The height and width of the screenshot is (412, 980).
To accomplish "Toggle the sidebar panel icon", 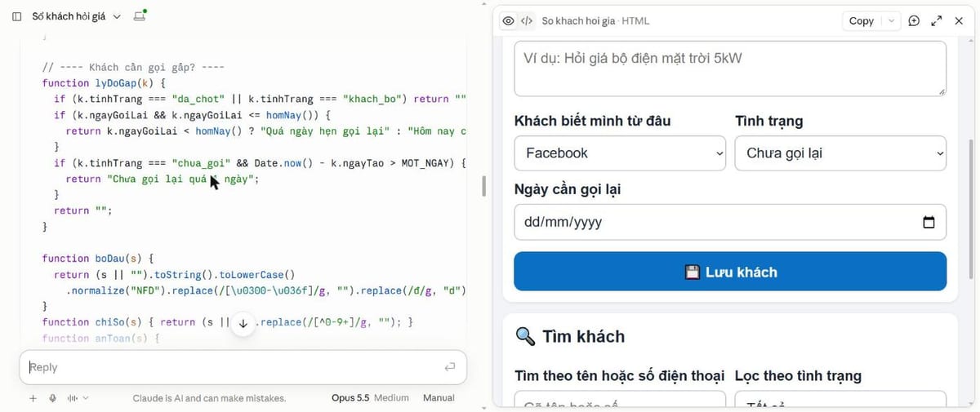I will [x=16, y=16].
